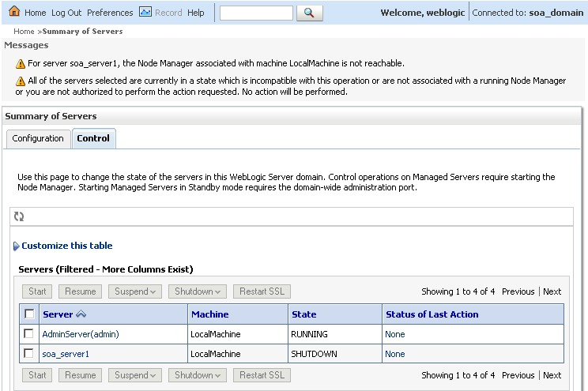This screenshot has width=588, height=391.
Task: Select the Control tab
Action: point(93,138)
